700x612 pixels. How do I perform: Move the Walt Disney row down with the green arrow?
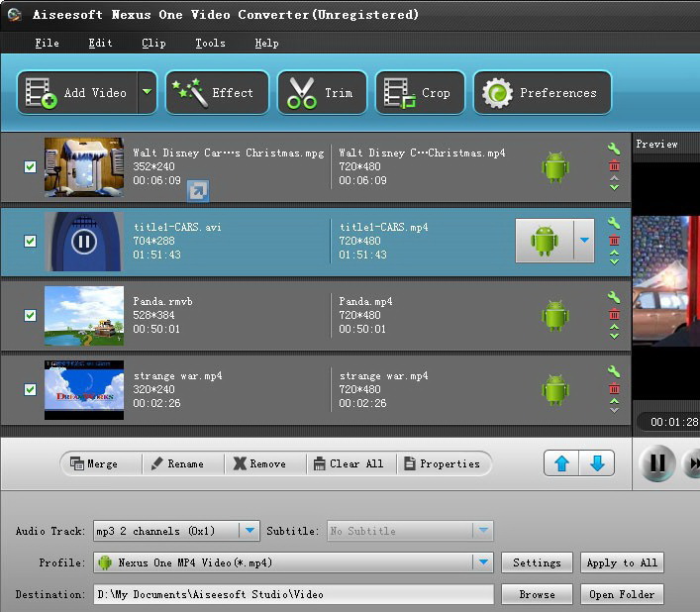pyautogui.click(x=614, y=188)
